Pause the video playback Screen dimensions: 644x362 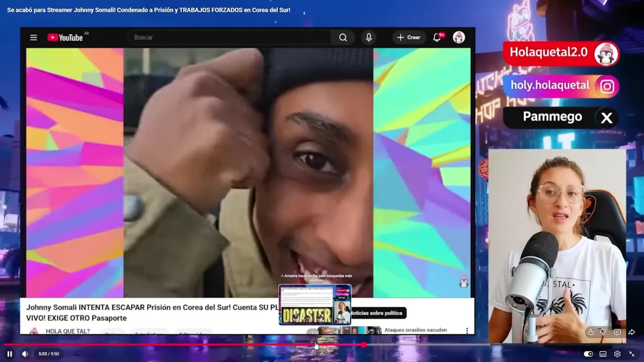pyautogui.click(x=10, y=354)
